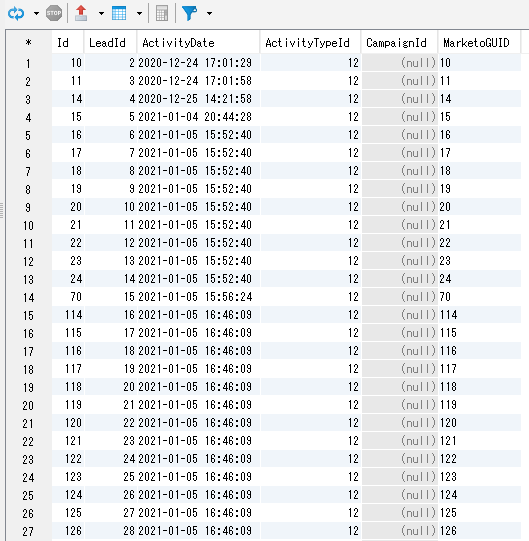Open the grid view dropdown arrow
529x541 pixels.
pyautogui.click(x=139, y=13)
